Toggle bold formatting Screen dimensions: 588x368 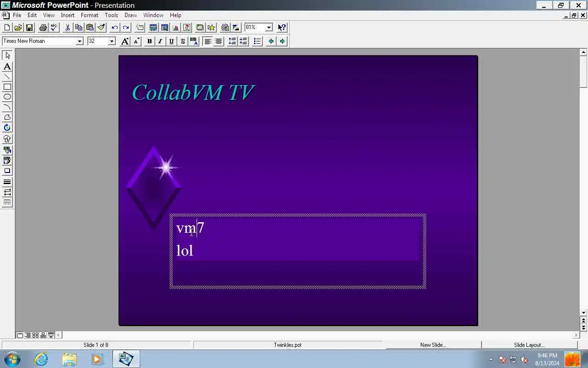point(149,41)
